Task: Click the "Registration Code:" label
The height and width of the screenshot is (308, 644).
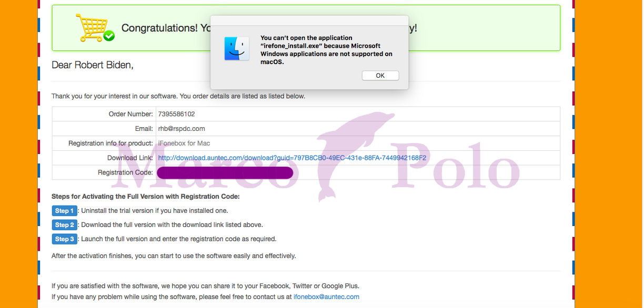Action: pyautogui.click(x=125, y=172)
